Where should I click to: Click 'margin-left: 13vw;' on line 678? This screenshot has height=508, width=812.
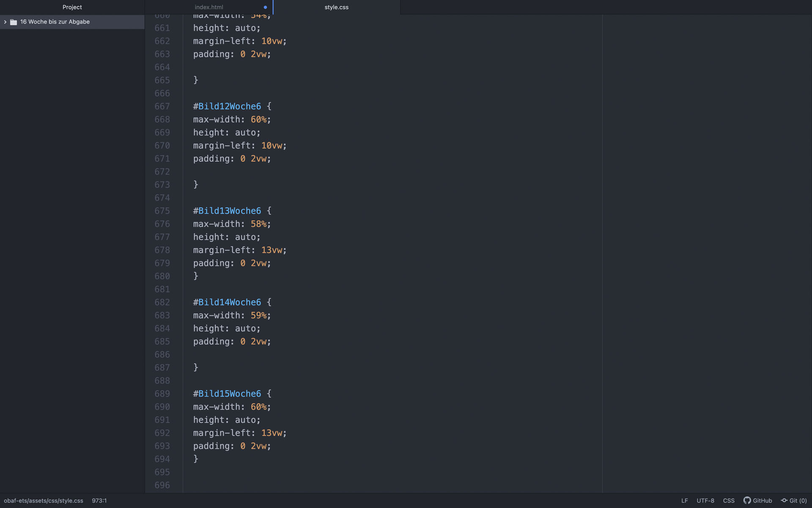point(240,250)
